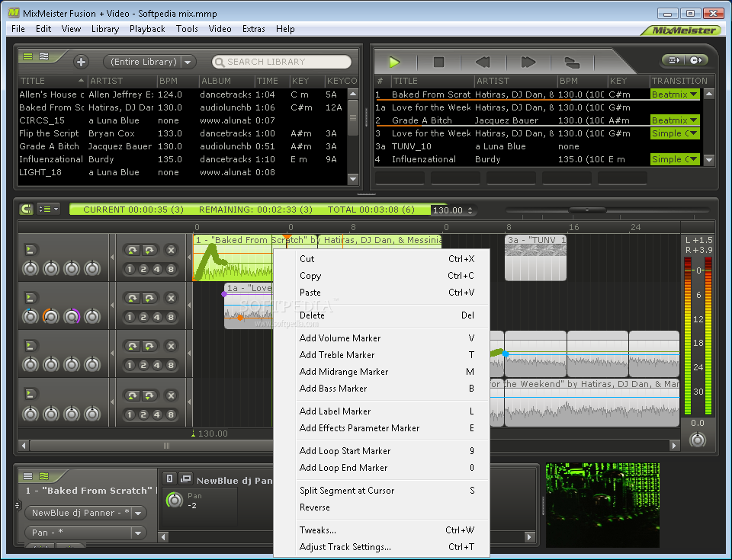732x560 pixels.
Task: Click the loop toggle icon above timeline
Action: click(26, 209)
